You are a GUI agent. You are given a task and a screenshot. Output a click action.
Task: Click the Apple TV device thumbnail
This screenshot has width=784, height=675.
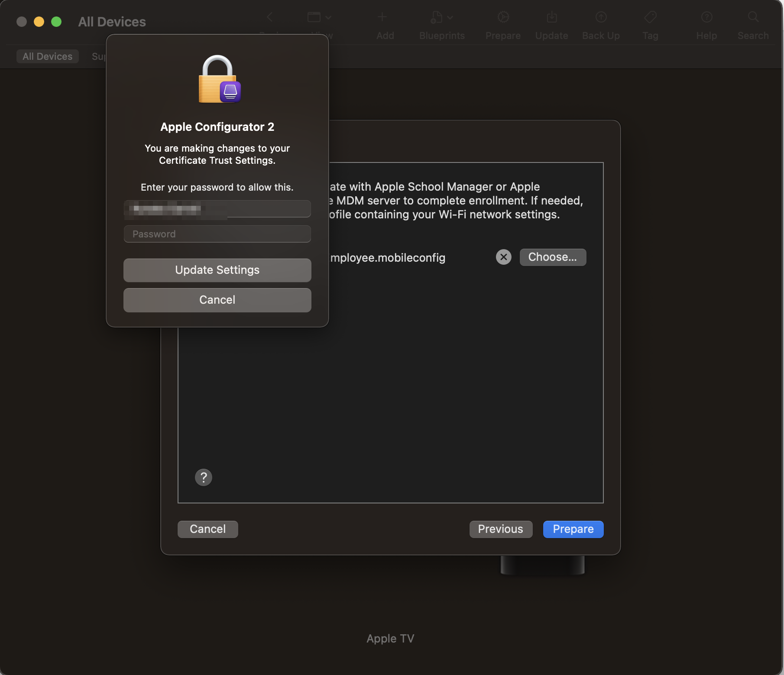[x=543, y=565]
